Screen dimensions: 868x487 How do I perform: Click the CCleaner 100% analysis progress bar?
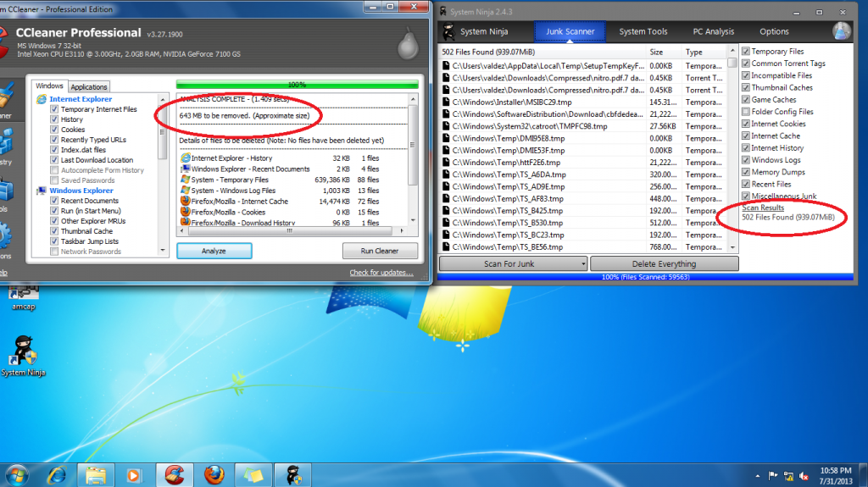pyautogui.click(x=297, y=85)
